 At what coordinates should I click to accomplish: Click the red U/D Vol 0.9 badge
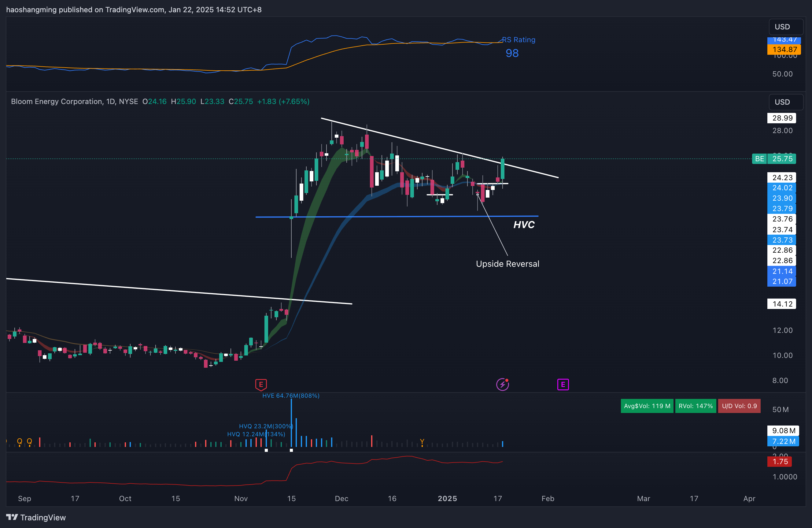point(739,406)
